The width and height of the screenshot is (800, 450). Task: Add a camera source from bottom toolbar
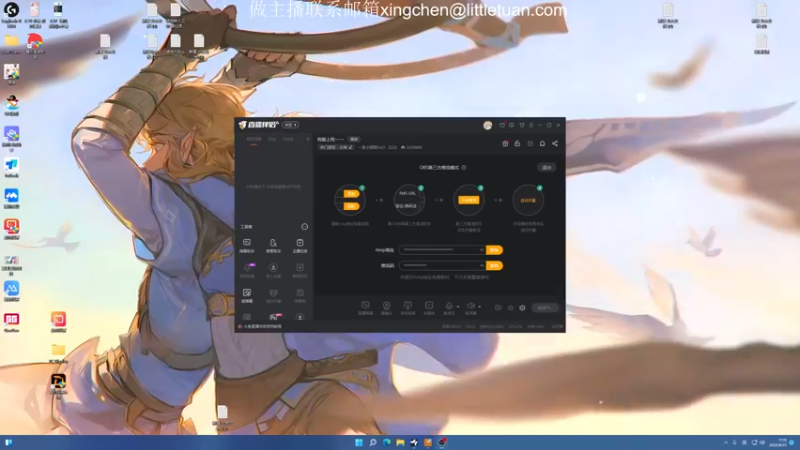coord(387,308)
